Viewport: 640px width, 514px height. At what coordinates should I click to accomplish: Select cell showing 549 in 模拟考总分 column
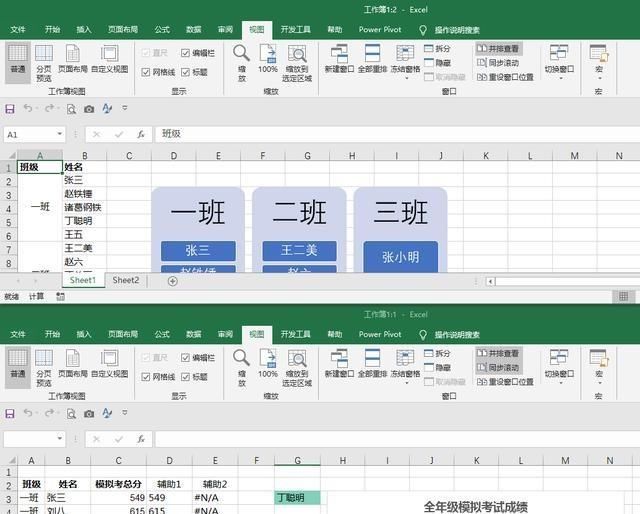(118, 498)
